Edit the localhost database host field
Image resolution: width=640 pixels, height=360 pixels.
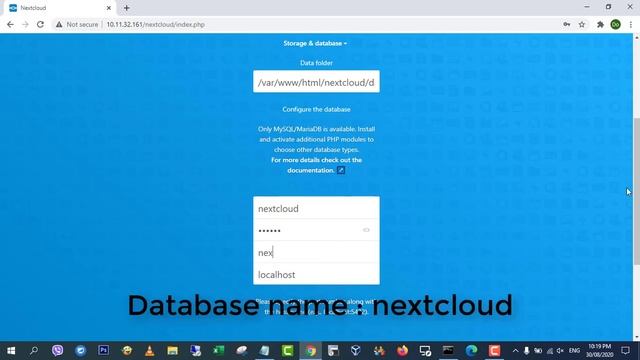(316, 274)
